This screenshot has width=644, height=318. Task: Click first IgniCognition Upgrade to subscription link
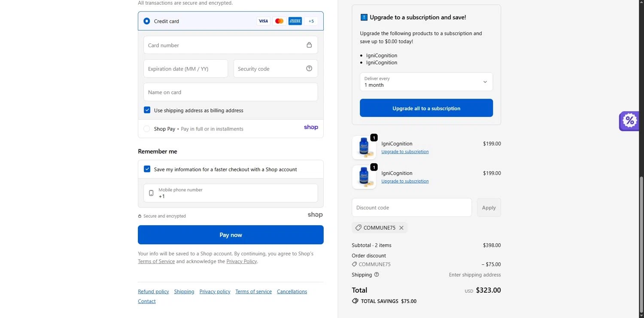(405, 151)
